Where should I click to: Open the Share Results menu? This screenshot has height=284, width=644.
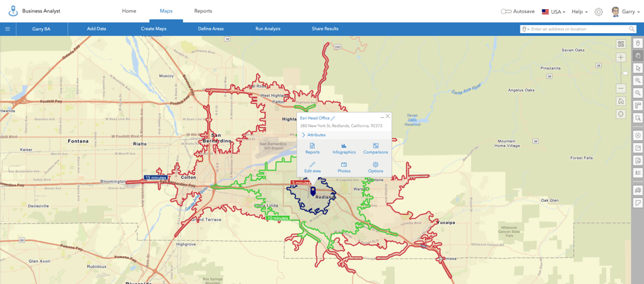(x=325, y=28)
